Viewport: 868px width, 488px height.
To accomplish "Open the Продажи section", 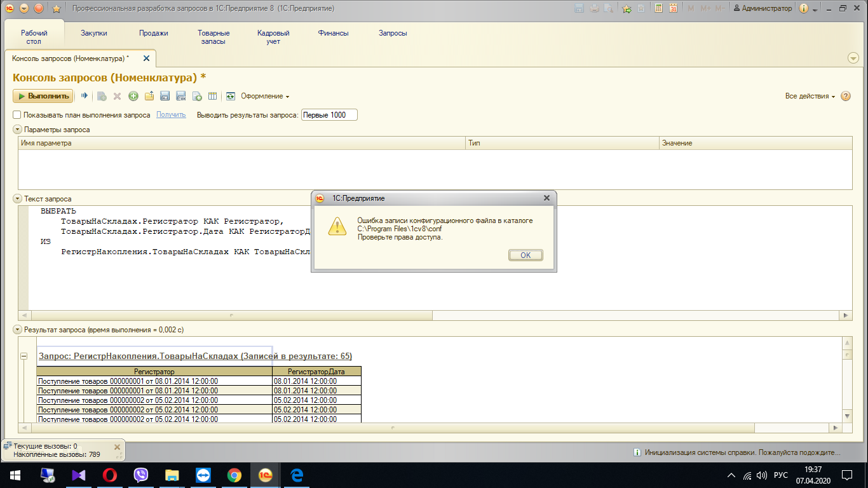I will coord(154,33).
